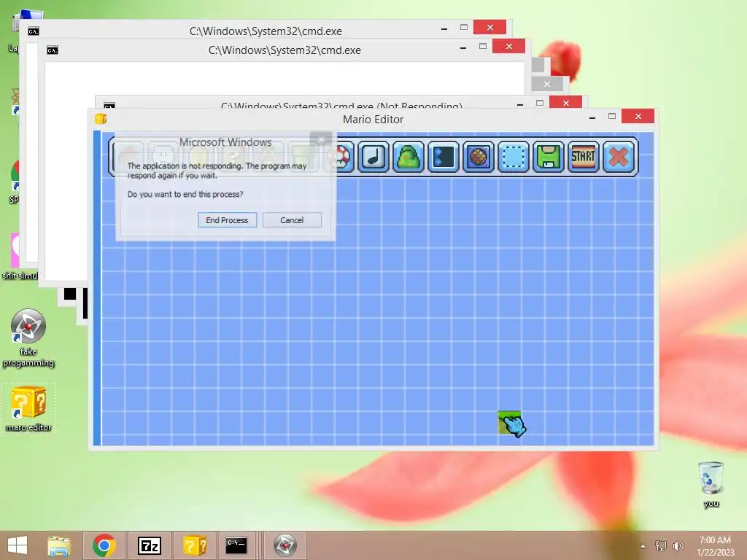
Task: Save level with green floppy disk icon
Action: click(549, 157)
